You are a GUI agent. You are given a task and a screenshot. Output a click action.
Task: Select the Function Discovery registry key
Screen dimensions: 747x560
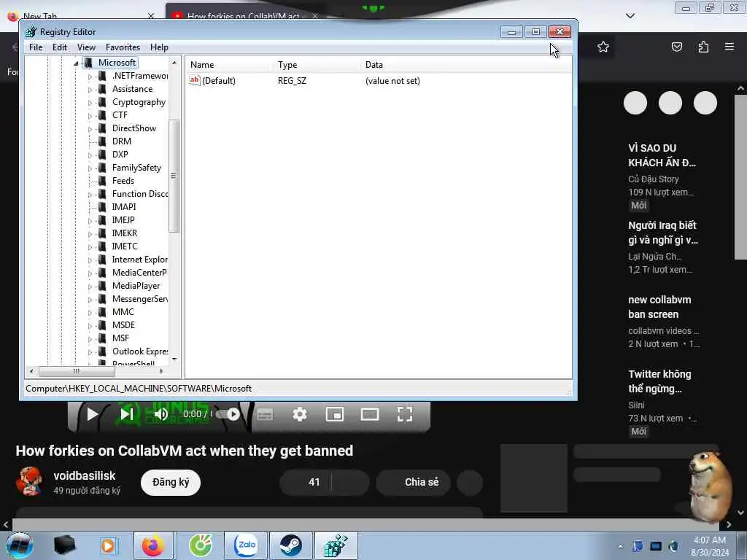point(139,194)
